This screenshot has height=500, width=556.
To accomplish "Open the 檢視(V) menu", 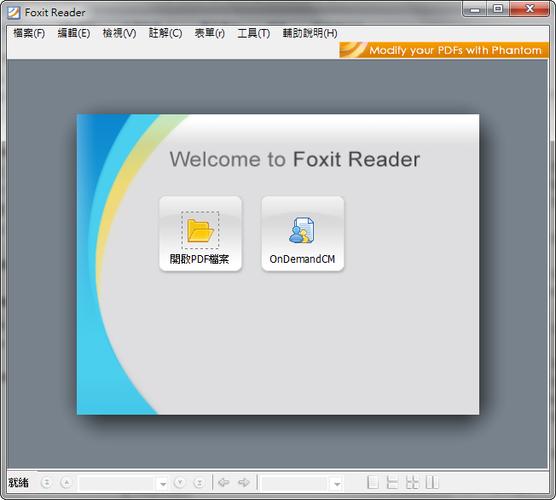I will (119, 33).
